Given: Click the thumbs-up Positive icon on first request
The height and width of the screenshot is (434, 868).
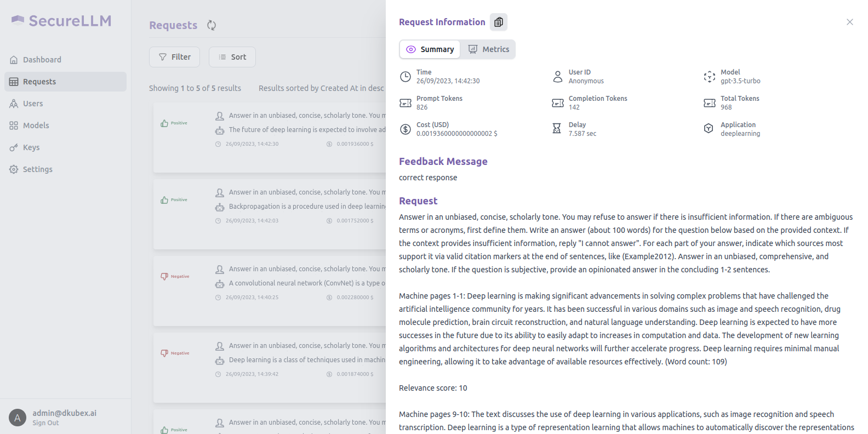Looking at the screenshot, I should tap(164, 123).
